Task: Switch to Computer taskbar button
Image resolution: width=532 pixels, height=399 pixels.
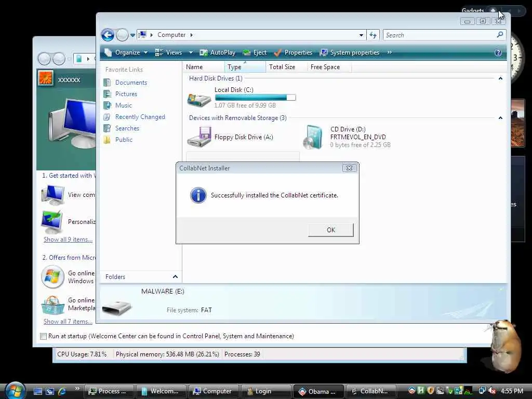Action: click(214, 391)
